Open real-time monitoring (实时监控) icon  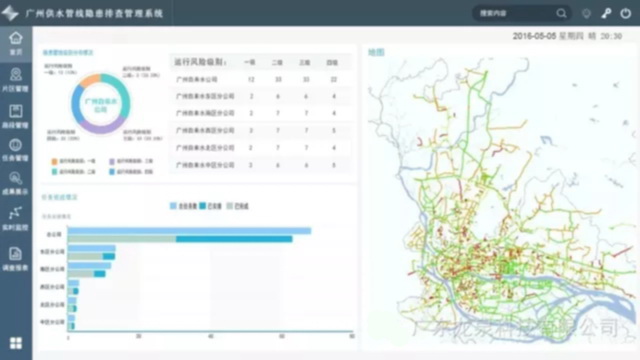(x=16, y=218)
